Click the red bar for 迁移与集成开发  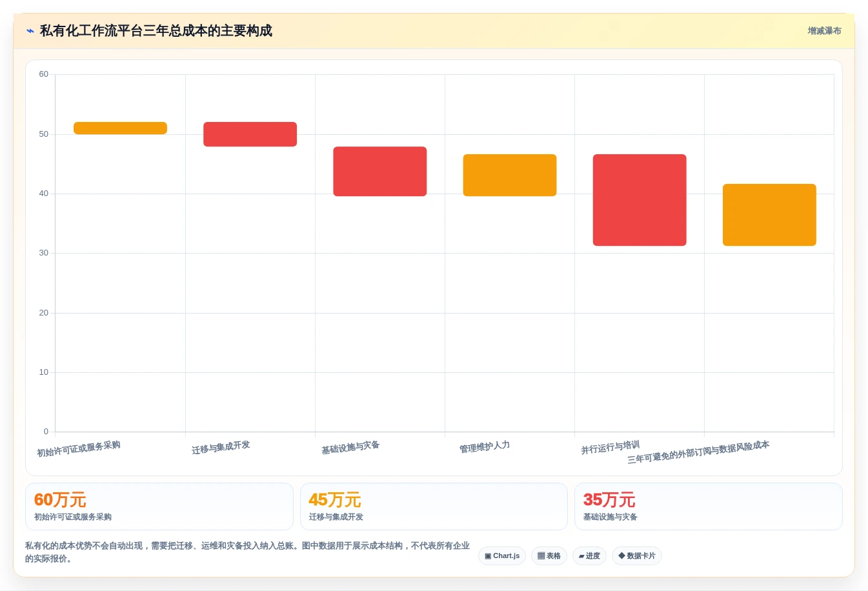(250, 134)
